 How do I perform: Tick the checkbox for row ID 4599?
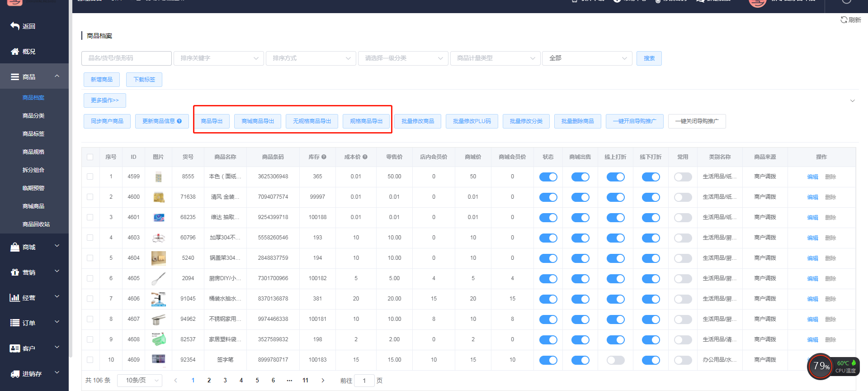(x=90, y=176)
